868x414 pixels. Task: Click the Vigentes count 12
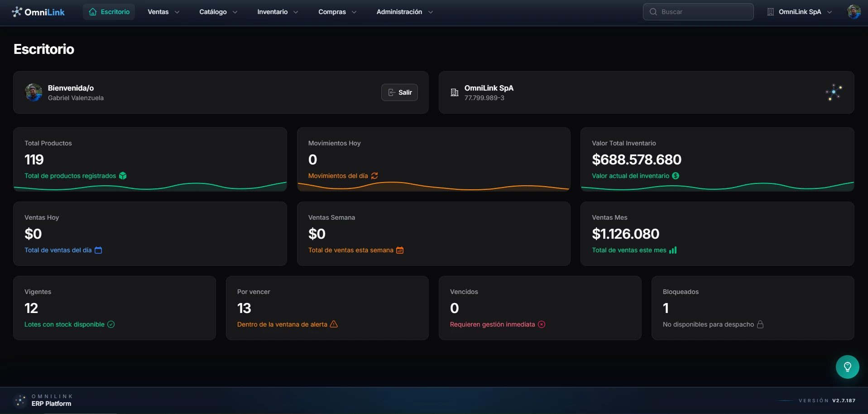click(x=31, y=308)
